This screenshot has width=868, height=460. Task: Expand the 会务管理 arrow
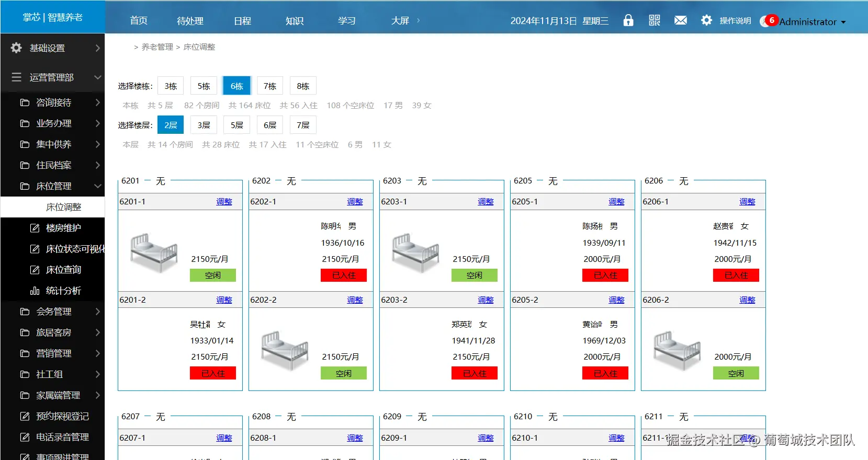97,312
